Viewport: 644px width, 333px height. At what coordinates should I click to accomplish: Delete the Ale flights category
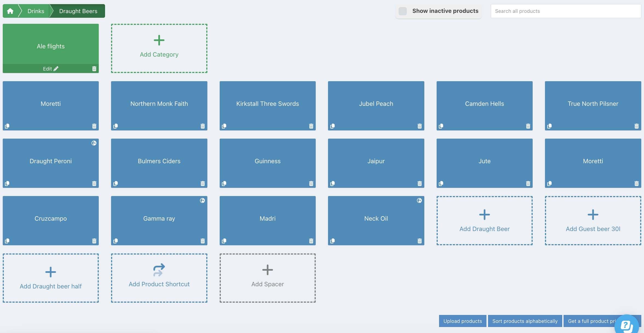click(94, 69)
